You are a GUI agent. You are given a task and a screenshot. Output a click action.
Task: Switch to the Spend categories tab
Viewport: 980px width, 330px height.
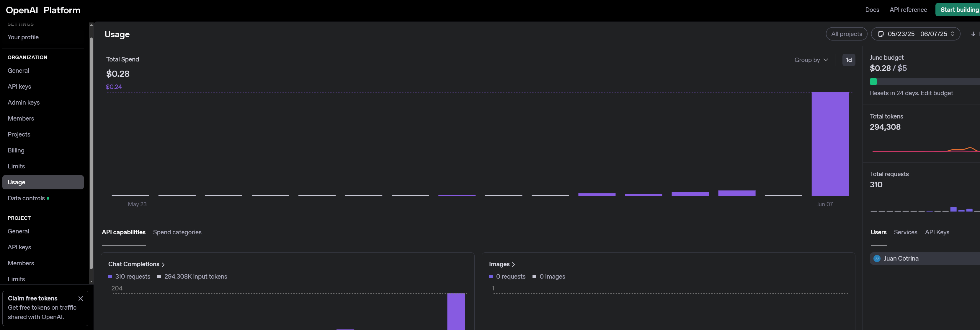click(x=177, y=232)
